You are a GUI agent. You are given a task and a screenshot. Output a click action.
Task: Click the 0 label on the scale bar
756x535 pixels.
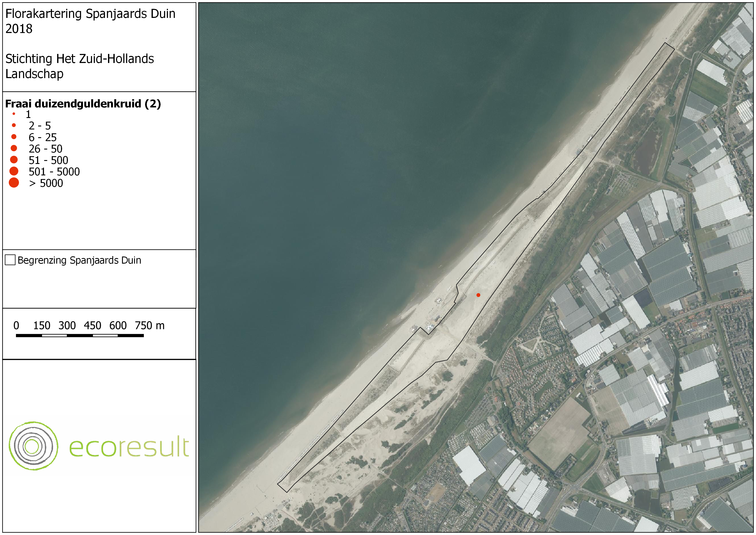coord(16,326)
